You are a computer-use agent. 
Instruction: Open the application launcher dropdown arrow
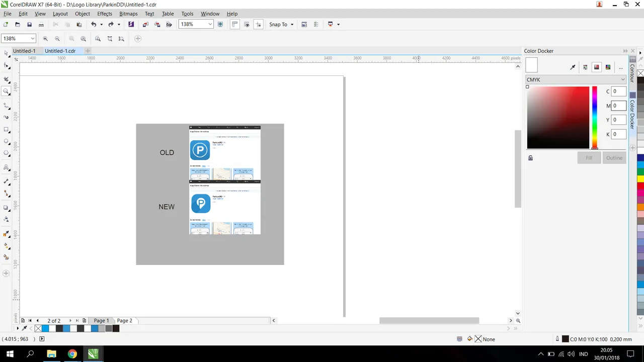click(x=339, y=24)
